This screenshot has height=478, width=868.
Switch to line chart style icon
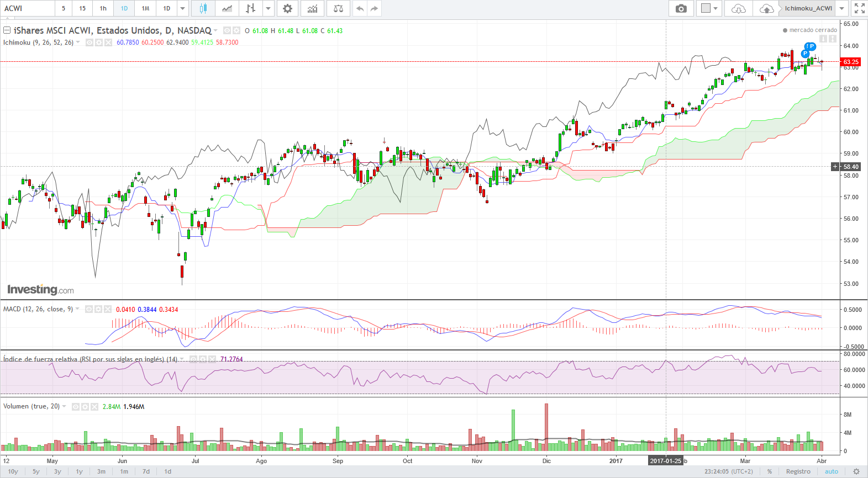click(x=227, y=8)
